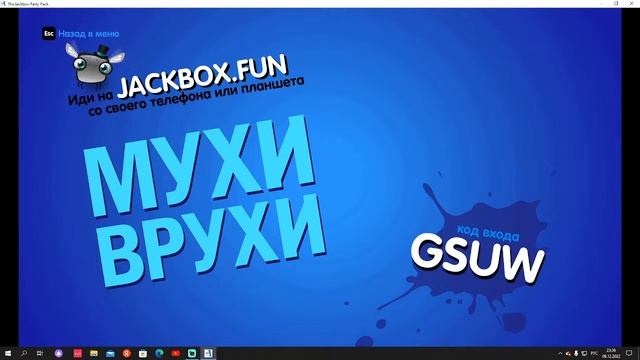Screen dimensions: 640x360
Task: Click the room code GSUW
Action: [x=478, y=258]
